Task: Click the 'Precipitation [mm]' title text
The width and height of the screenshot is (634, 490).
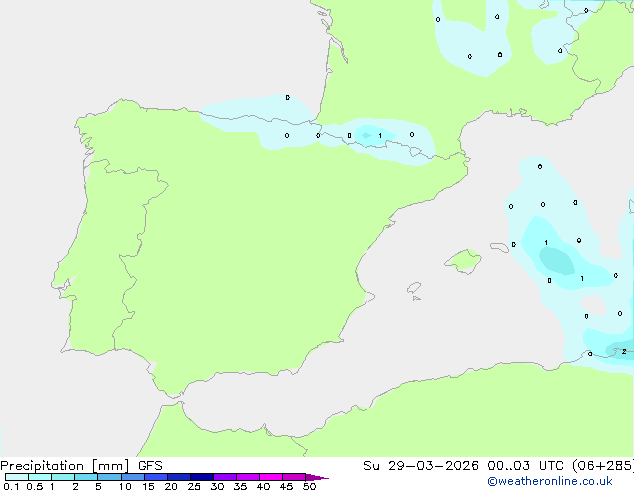Action: [65, 466]
